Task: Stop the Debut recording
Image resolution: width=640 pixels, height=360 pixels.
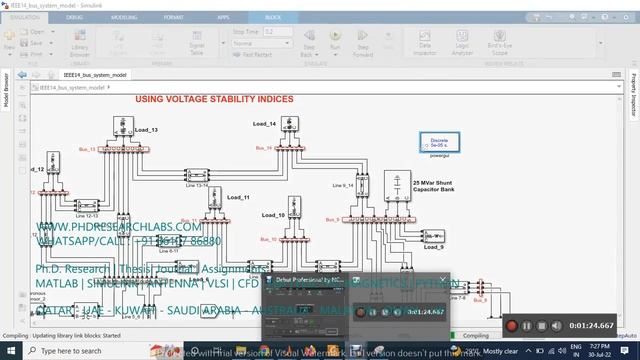Action: point(542,326)
